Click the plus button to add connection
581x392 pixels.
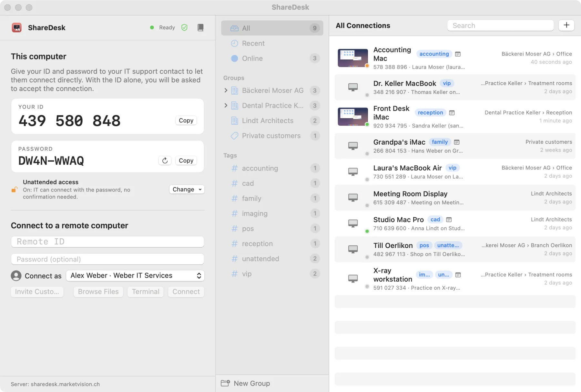(x=566, y=25)
